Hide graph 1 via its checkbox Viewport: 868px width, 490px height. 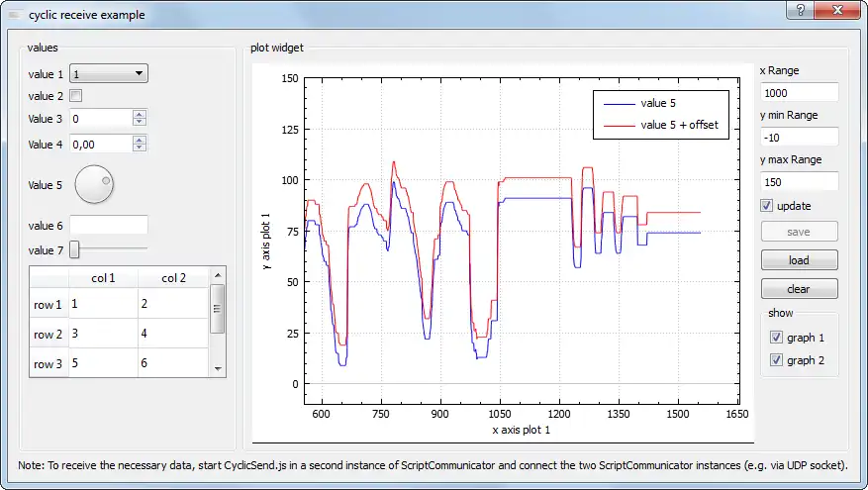(776, 338)
